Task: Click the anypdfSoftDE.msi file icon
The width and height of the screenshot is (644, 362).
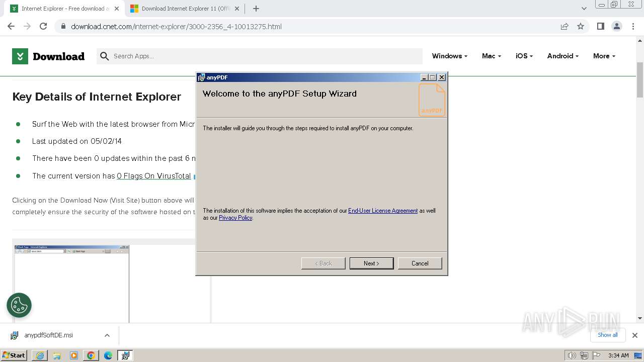Action: coord(15,335)
